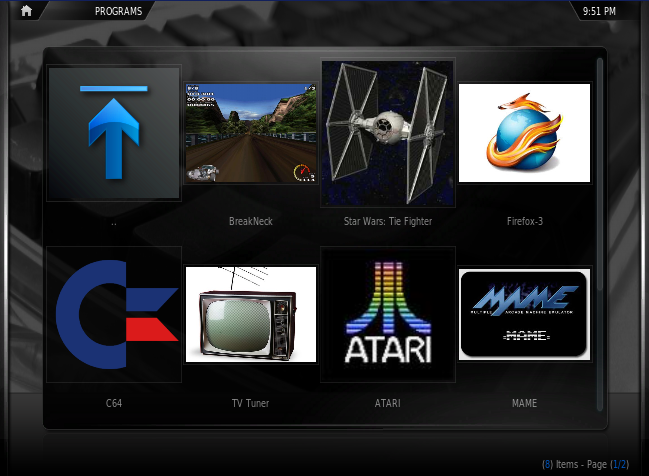
Task: Start TV Tuner television icon
Action: click(251, 315)
